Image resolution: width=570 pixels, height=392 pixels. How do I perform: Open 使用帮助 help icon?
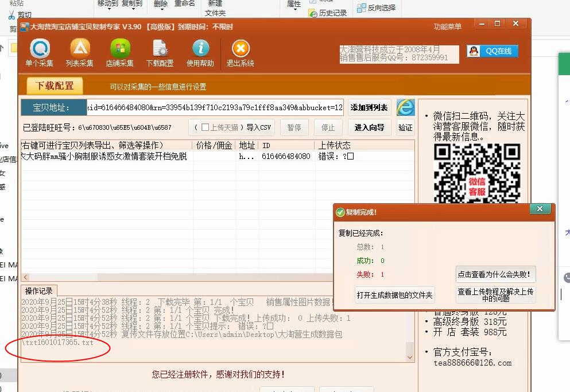coord(200,53)
